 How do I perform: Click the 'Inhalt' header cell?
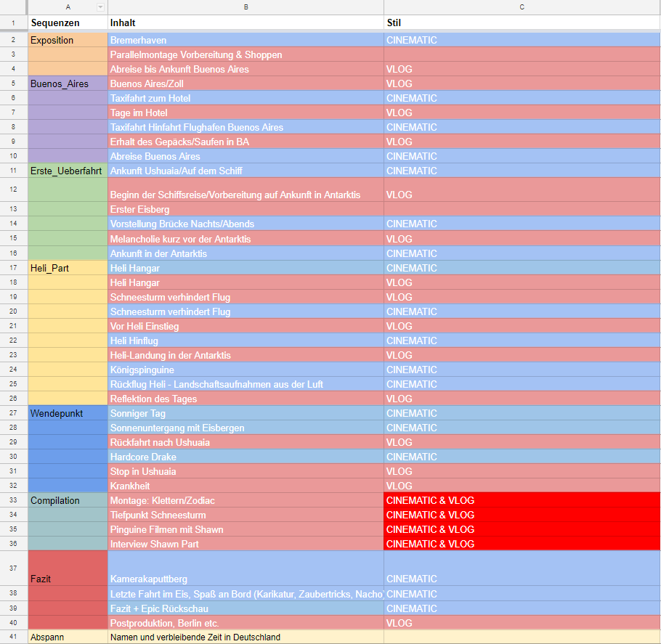coord(246,23)
